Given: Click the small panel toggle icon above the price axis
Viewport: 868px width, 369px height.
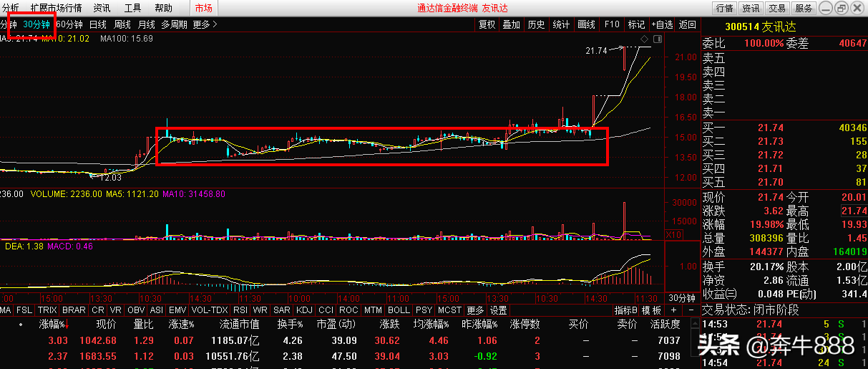Looking at the screenshot, I should 656,38.
